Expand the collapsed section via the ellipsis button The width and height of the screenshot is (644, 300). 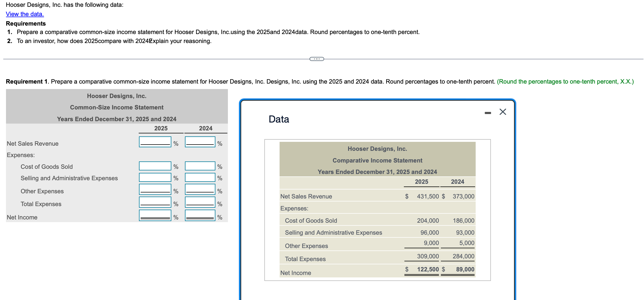(317, 59)
